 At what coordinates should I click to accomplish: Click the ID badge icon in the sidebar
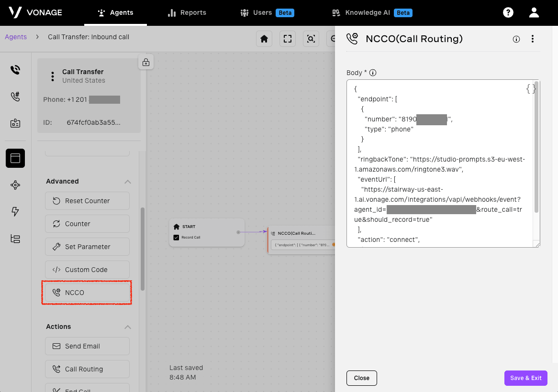[15, 123]
